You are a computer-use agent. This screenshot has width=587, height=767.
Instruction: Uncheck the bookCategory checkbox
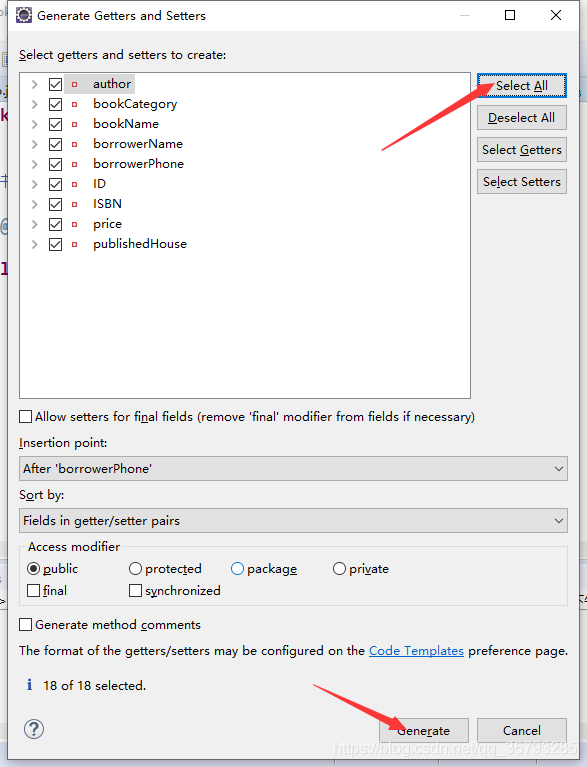[x=55, y=104]
